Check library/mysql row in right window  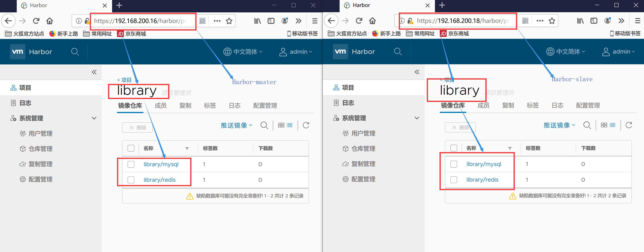[454, 164]
